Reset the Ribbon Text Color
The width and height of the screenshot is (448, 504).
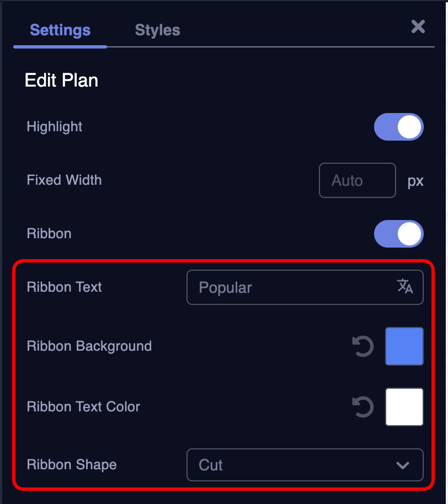[x=363, y=408]
